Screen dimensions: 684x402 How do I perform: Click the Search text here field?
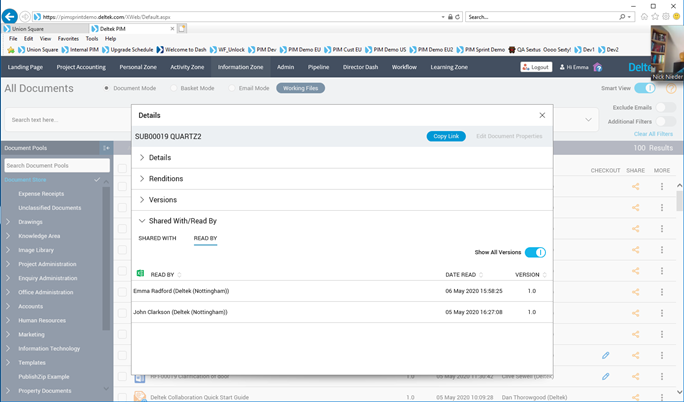[68, 120]
